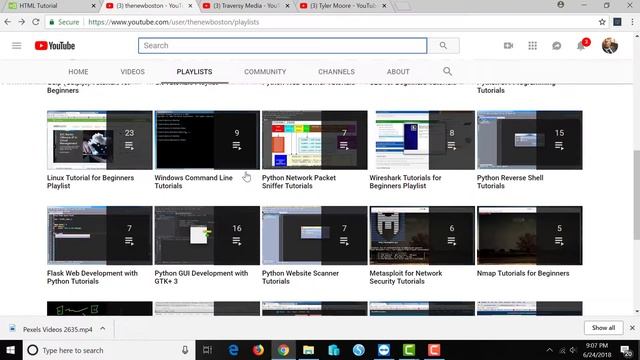Open the Windows Start menu
640x360 pixels.
(x=11, y=350)
